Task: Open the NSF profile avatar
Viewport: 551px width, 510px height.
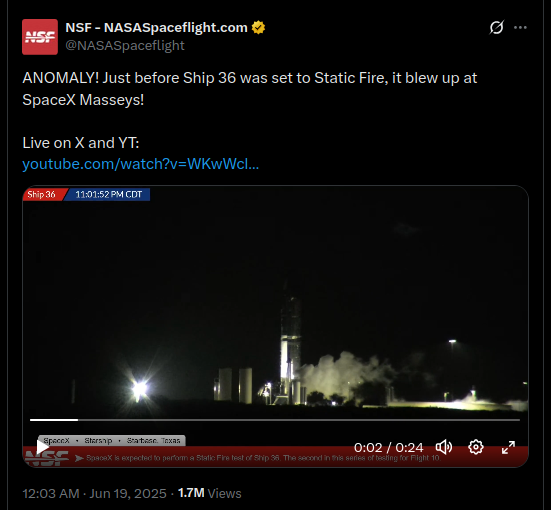Action: point(40,37)
